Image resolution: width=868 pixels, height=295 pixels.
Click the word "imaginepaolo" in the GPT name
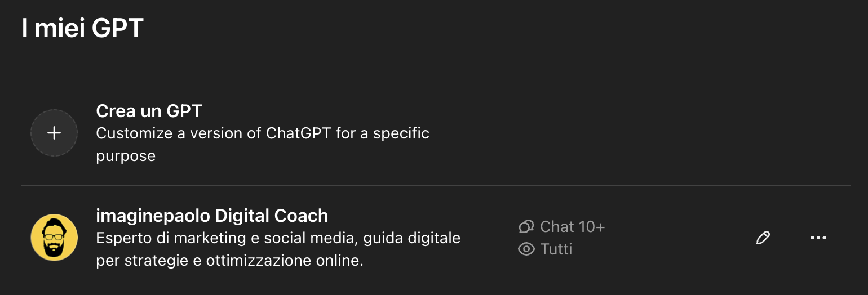[x=153, y=216]
